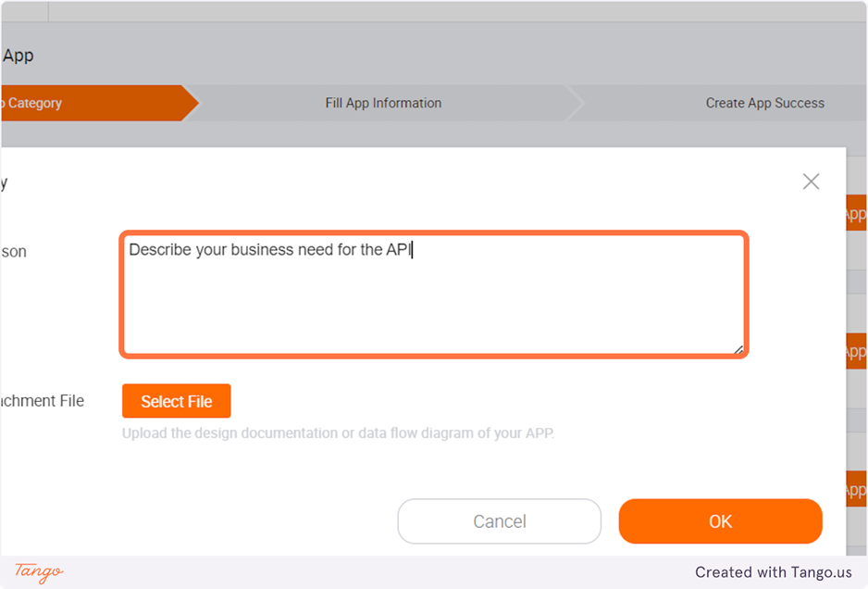Grab the text area resize handle corner

tap(738, 349)
